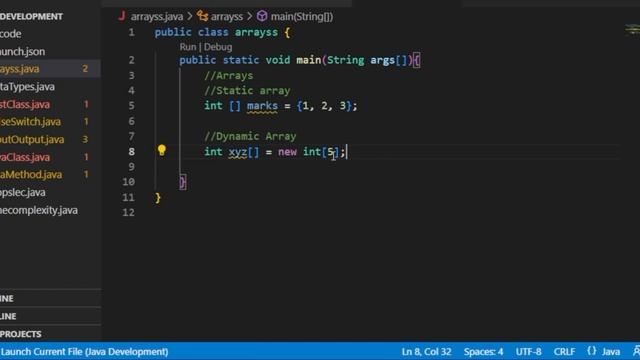Image resolution: width=640 pixels, height=360 pixels.
Task: Click the main method name on line 2
Action: [308, 60]
